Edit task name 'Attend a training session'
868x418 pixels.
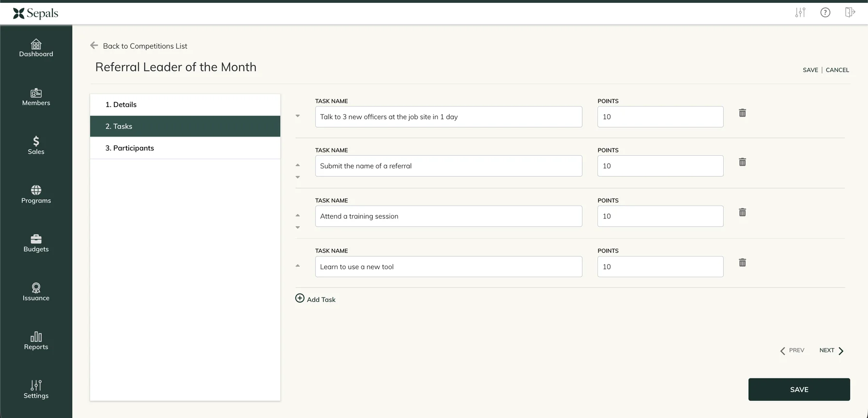pyautogui.click(x=448, y=216)
